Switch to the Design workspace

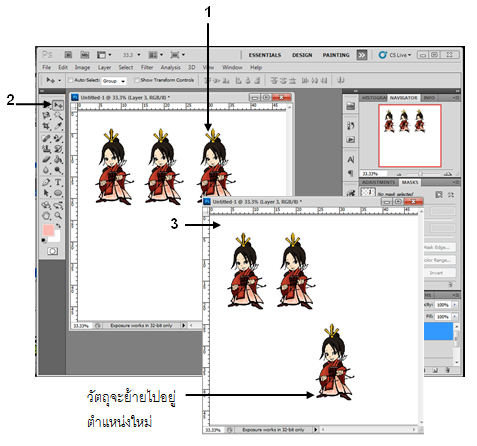pos(302,55)
